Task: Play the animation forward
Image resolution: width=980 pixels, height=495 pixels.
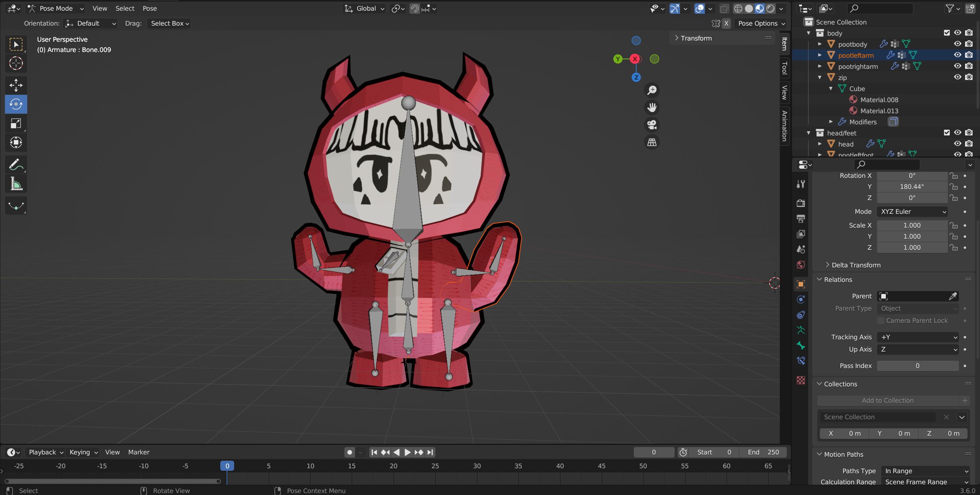Action: pos(408,452)
